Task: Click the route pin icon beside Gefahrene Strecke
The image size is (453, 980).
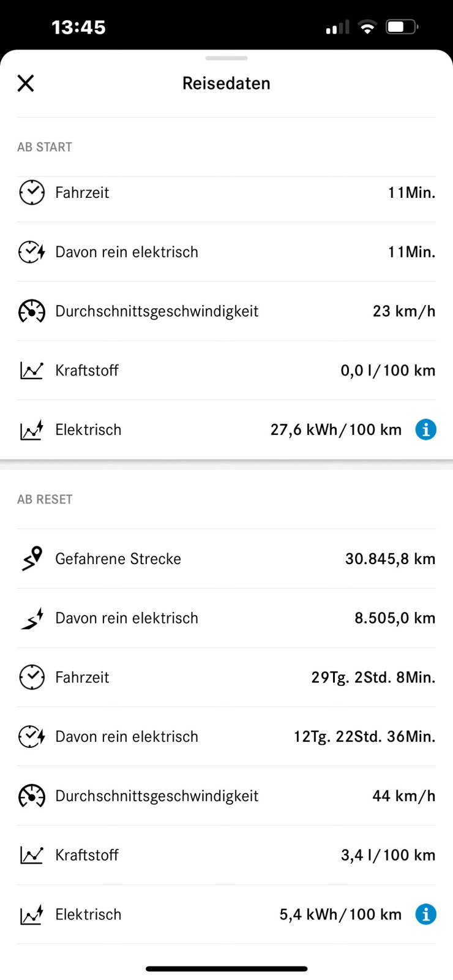Action: (x=32, y=559)
